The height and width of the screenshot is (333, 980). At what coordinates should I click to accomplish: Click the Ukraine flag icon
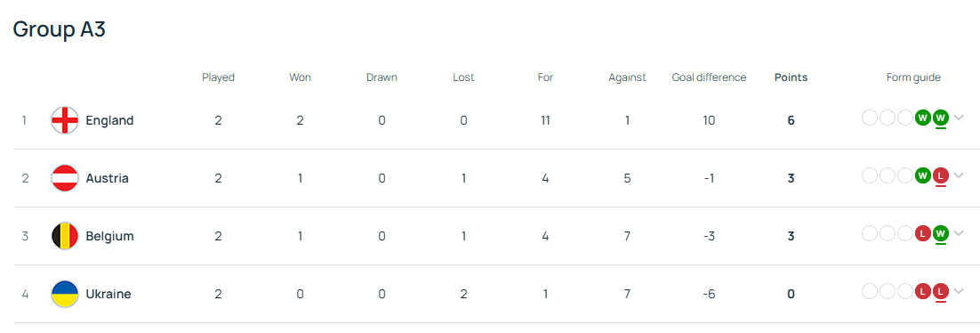click(x=64, y=294)
